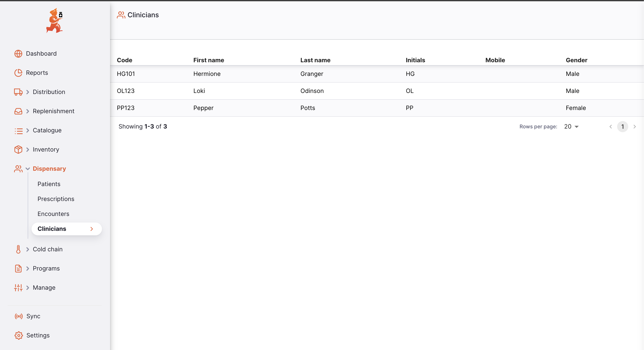
Task: Expand the Manage menu chevron
Action: coord(28,288)
